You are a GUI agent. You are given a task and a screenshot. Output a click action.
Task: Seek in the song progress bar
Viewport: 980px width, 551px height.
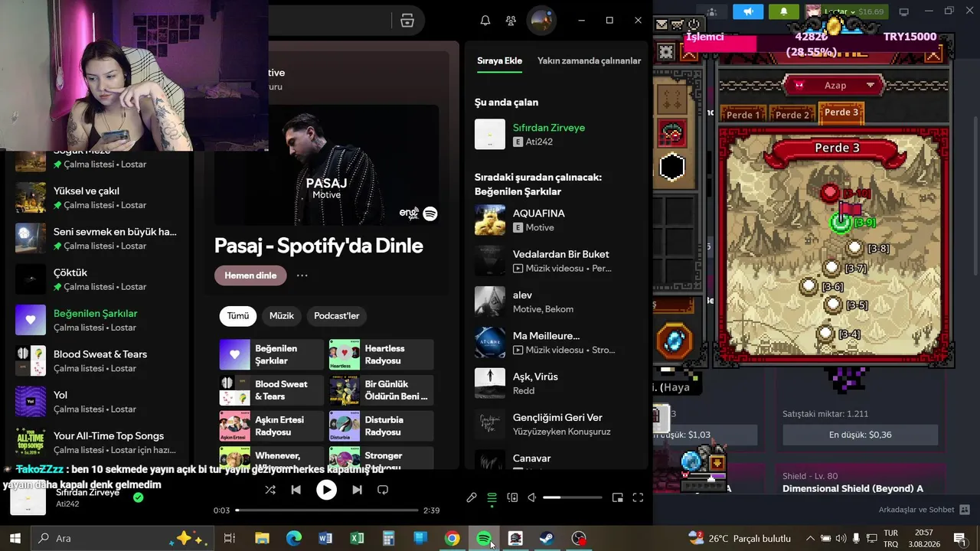click(327, 510)
